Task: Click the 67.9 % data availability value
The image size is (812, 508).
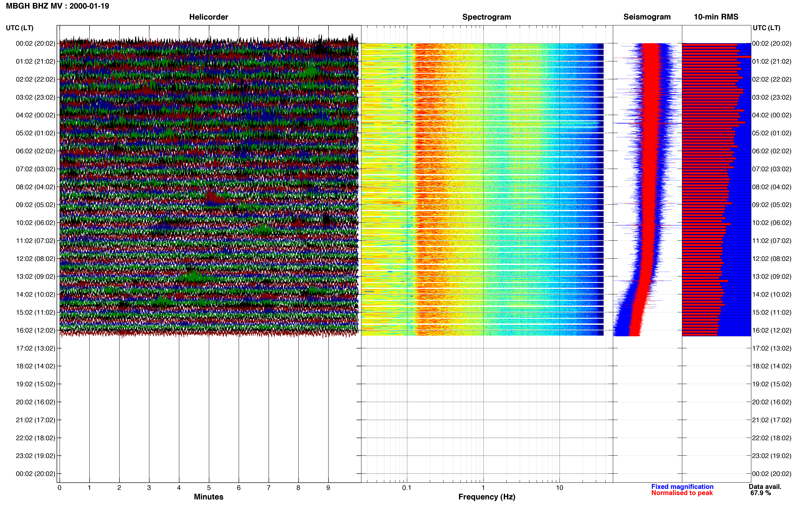Action: coord(761,493)
